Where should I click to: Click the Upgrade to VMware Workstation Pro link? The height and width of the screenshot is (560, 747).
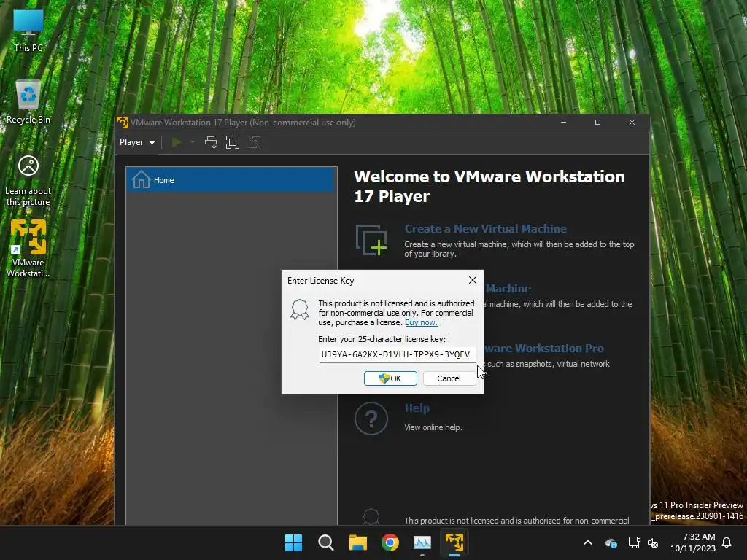543,348
